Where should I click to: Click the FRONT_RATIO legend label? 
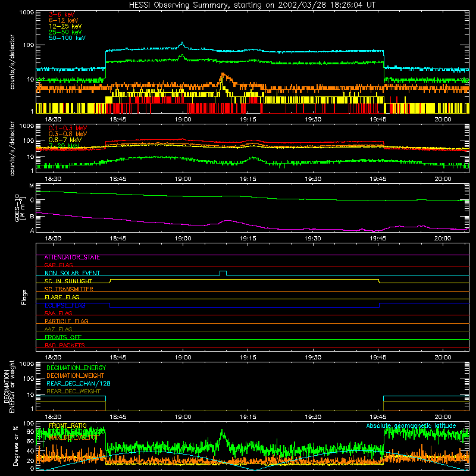[68, 425]
